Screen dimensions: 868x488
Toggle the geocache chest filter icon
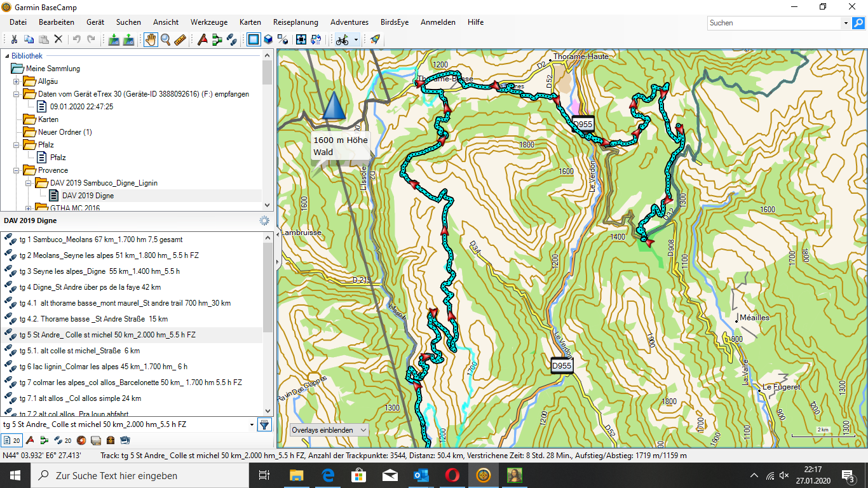coord(111,440)
